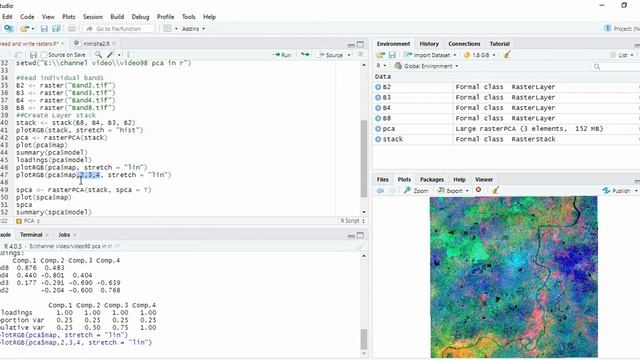Go to next plot
The width and height of the screenshot is (640, 360).
392,191
